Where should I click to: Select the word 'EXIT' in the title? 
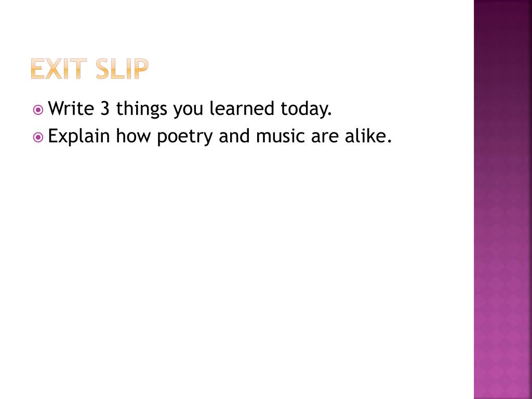click(57, 69)
